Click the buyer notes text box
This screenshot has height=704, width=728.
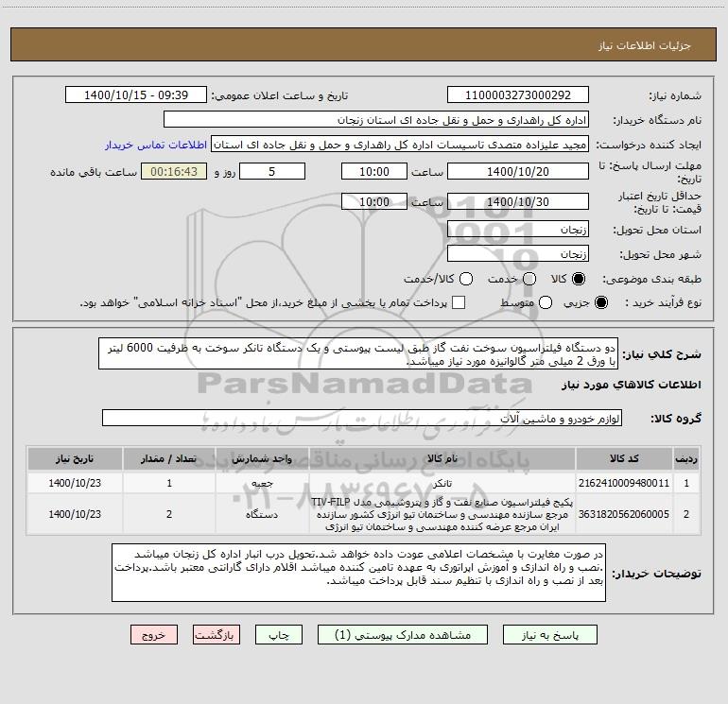[x=359, y=573]
